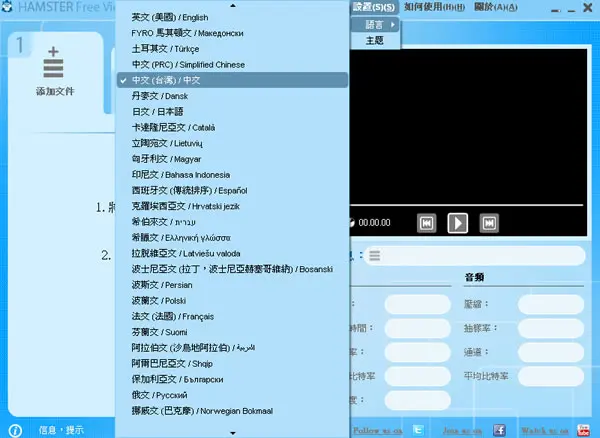Click the add files plus icon
Viewport: 600px width, 438px height.
pos(54,62)
